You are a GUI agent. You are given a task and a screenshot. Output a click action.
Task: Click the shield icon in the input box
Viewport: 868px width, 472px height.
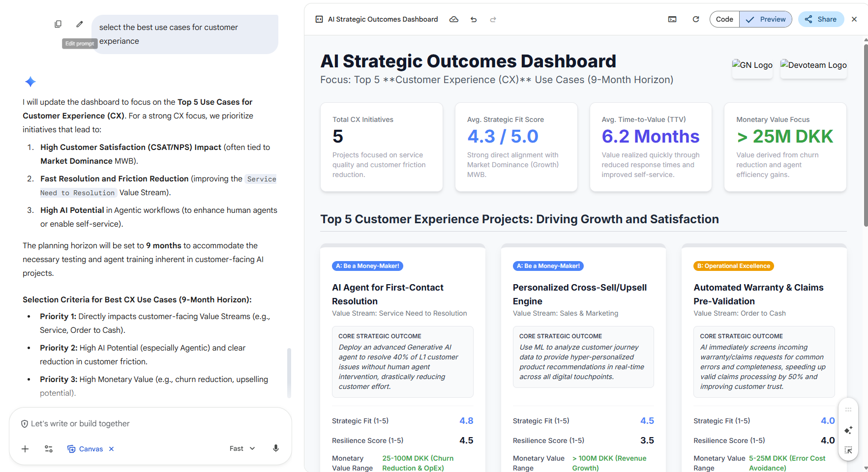point(24,424)
